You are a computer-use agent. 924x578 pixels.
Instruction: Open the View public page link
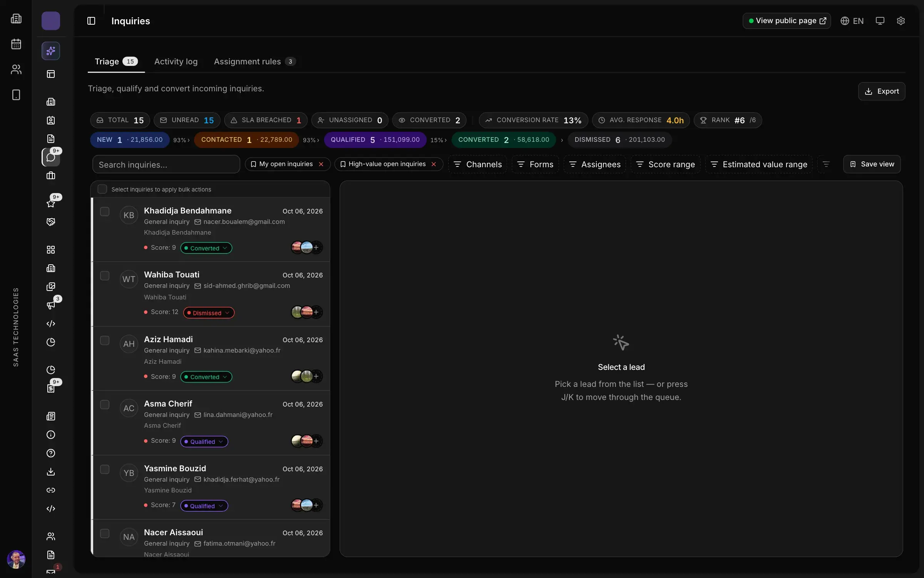coord(787,21)
